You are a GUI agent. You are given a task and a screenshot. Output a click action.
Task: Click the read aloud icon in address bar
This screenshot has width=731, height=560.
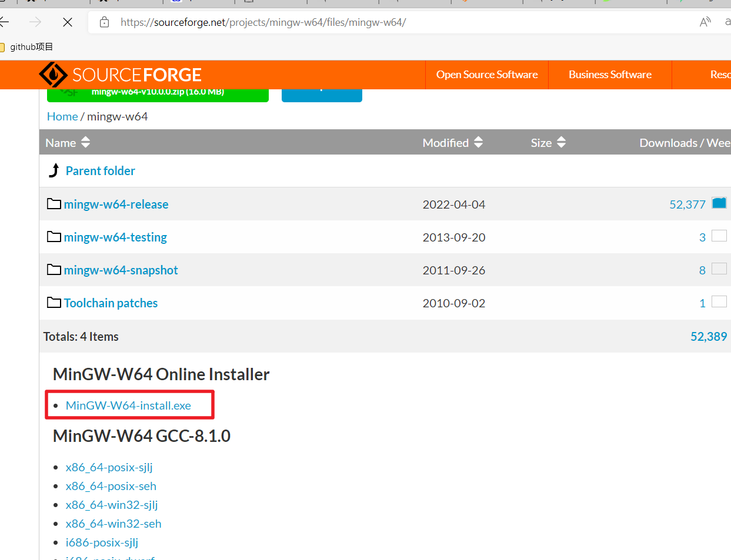point(705,22)
